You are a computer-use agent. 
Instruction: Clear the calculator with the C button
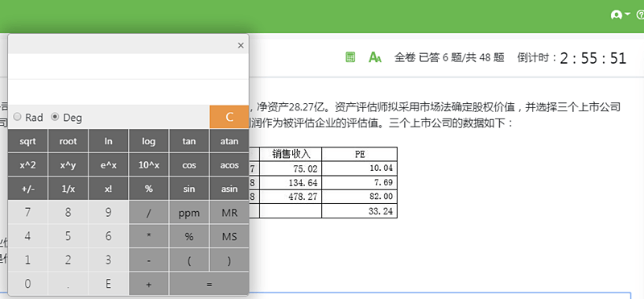[229, 117]
